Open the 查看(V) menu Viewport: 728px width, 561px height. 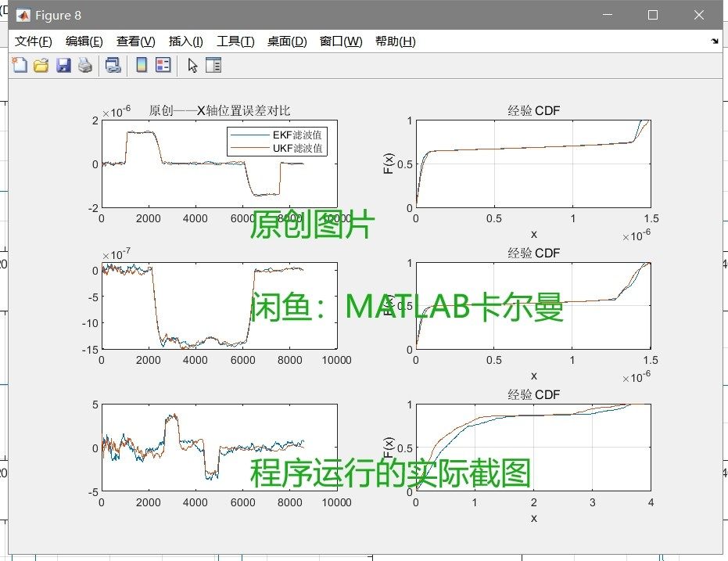pos(135,41)
